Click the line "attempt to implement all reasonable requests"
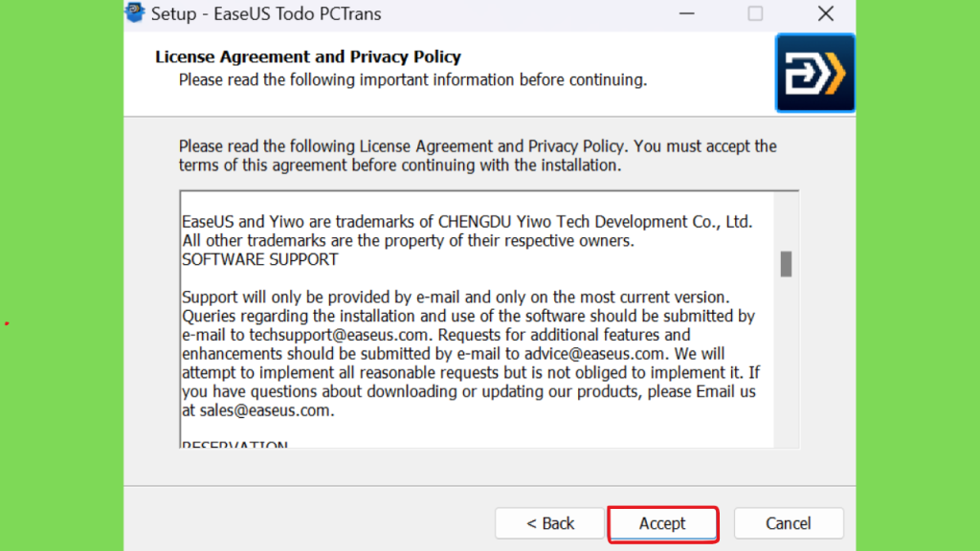 471,372
